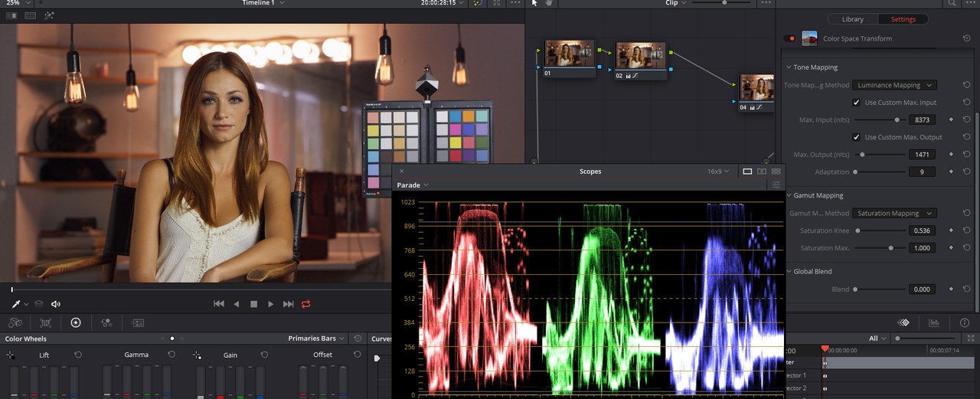Select the qualifier eyedropper picker under viewer

16,304
